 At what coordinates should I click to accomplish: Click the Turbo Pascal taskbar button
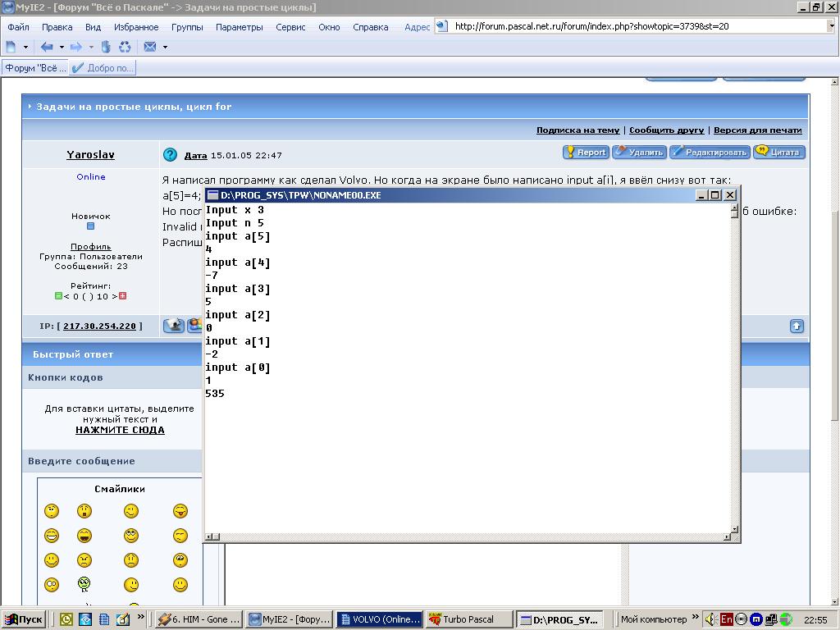[x=468, y=619]
